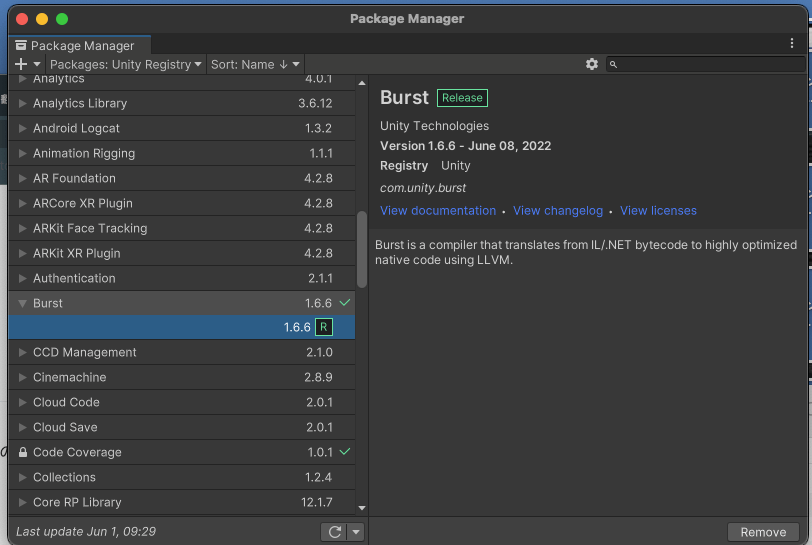
Task: Select the Android Logcat package name
Action: click(x=76, y=128)
